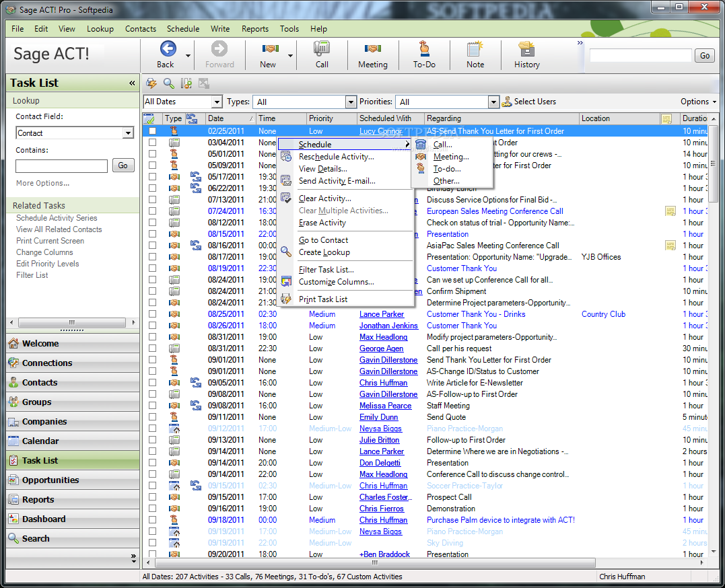Open Jonathan Jenkins contact link
725x588 pixels.
(388, 326)
